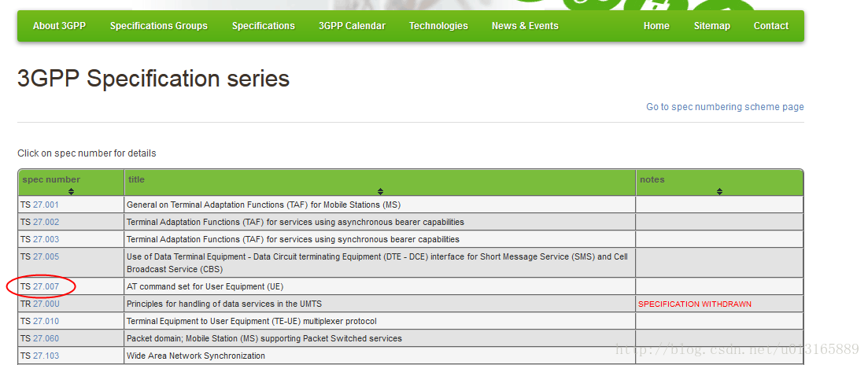Open spec 27.003 details
The height and width of the screenshot is (365, 868).
(46, 239)
